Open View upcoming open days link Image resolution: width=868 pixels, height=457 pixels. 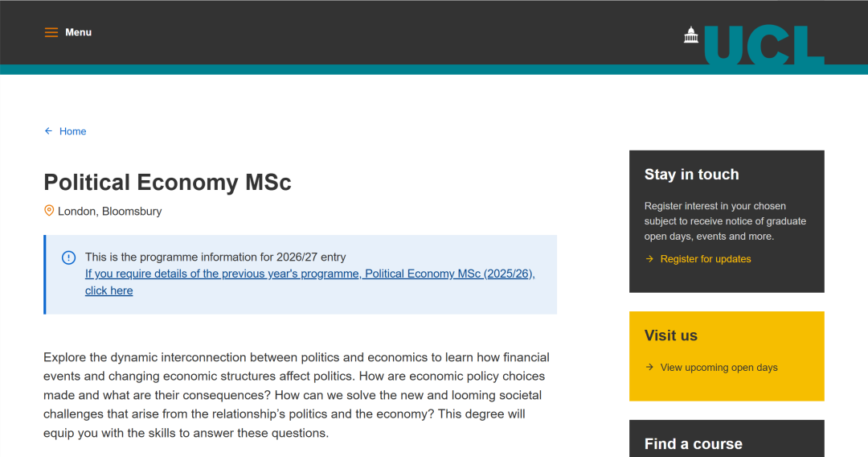pyautogui.click(x=719, y=368)
